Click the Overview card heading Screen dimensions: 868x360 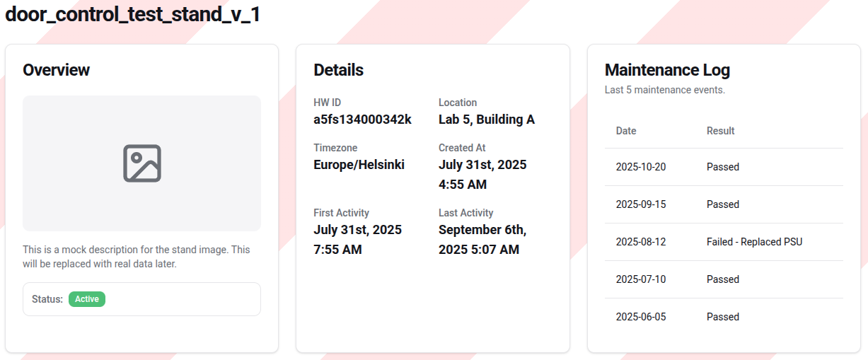[57, 70]
